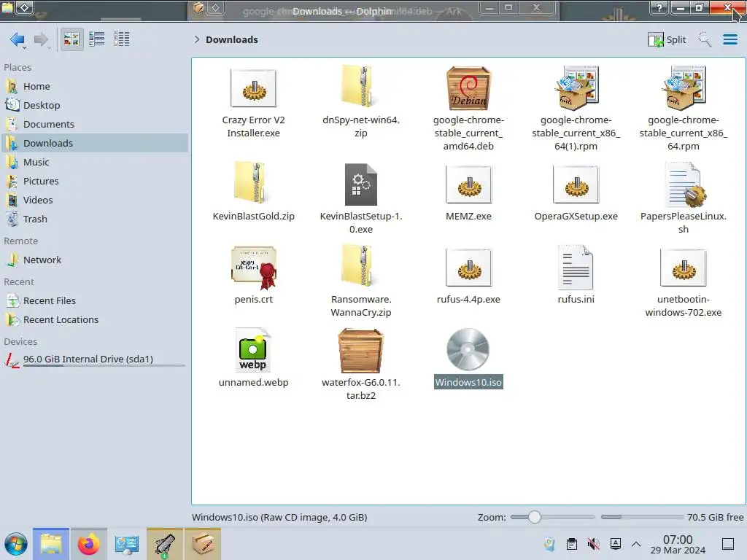The image size is (747, 560).
Task: Select penis.crt certificate icon
Action: click(253, 268)
